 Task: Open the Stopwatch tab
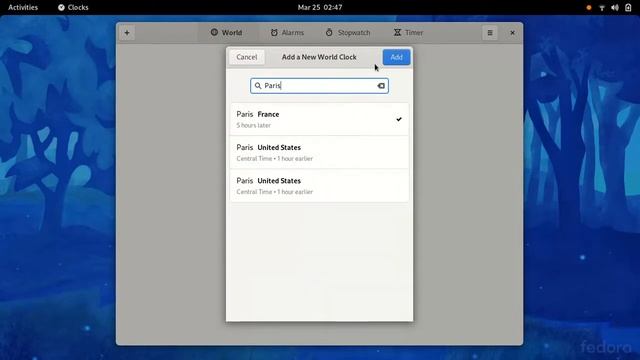pos(348,33)
